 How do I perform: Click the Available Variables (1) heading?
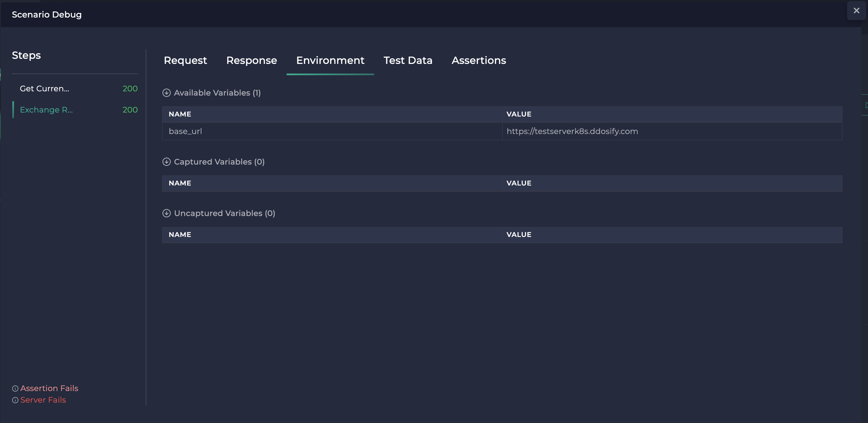pyautogui.click(x=217, y=93)
